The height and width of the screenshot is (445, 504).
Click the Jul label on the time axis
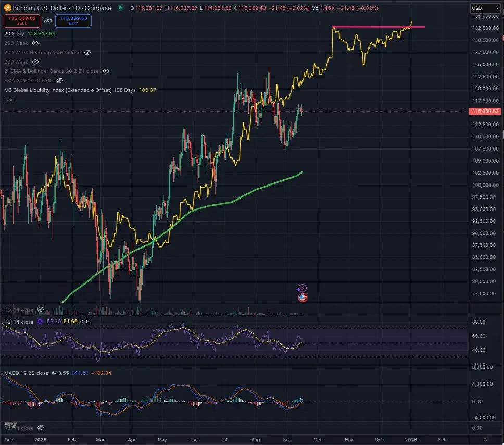point(224,440)
